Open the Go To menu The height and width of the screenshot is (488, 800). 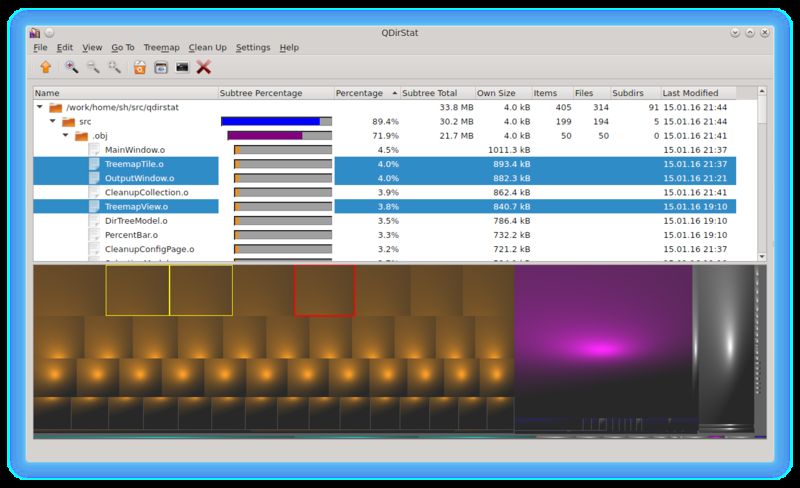(123, 47)
